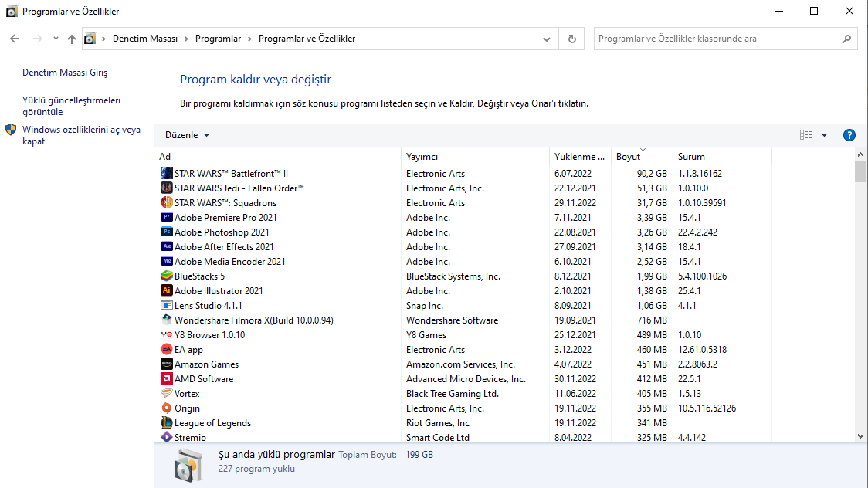
Task: Click the Riot Games, Inc publisher
Action: click(x=438, y=422)
